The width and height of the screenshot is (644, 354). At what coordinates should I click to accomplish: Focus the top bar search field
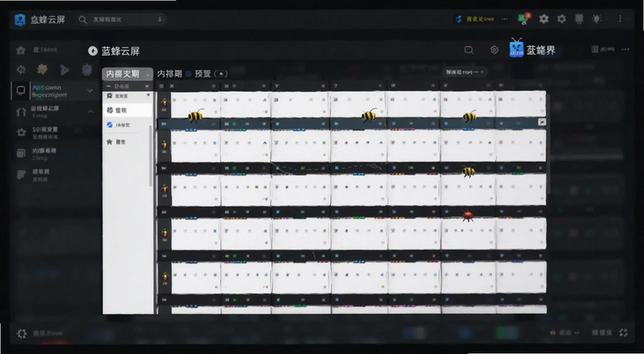pyautogui.click(x=121, y=19)
